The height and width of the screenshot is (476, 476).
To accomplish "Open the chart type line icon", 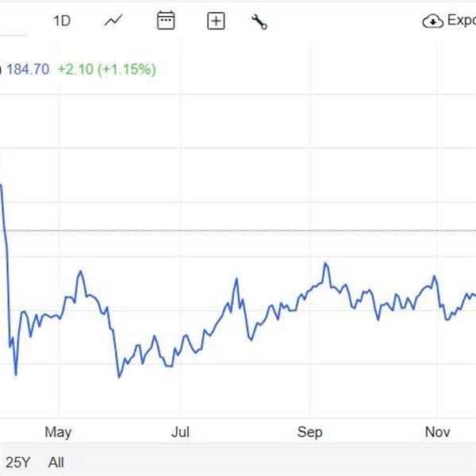I will click(x=113, y=21).
